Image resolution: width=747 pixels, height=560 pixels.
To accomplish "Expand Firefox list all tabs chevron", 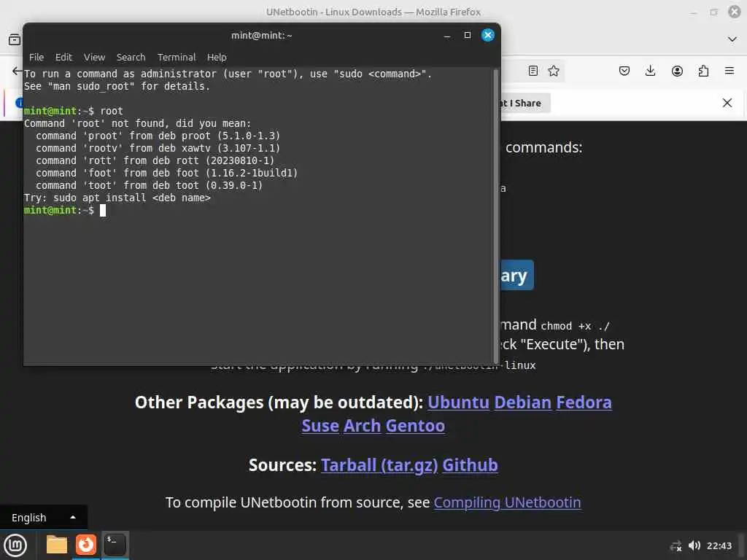I will pos(732,39).
